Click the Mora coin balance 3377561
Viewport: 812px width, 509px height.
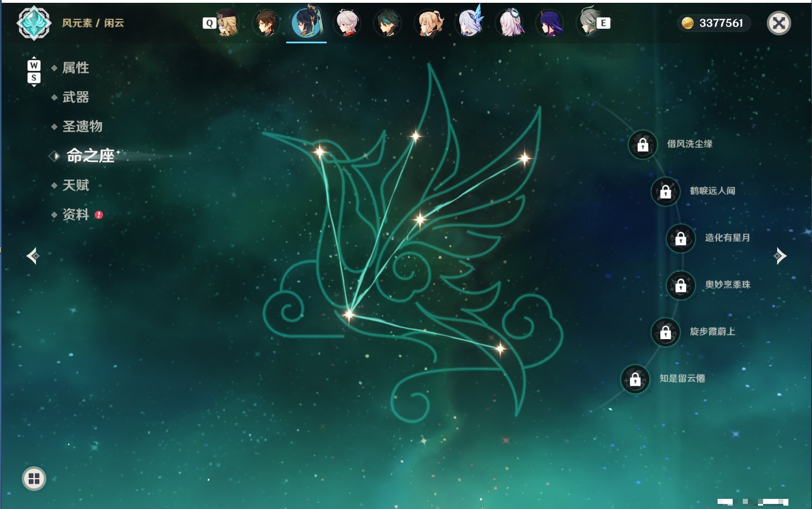coord(713,23)
